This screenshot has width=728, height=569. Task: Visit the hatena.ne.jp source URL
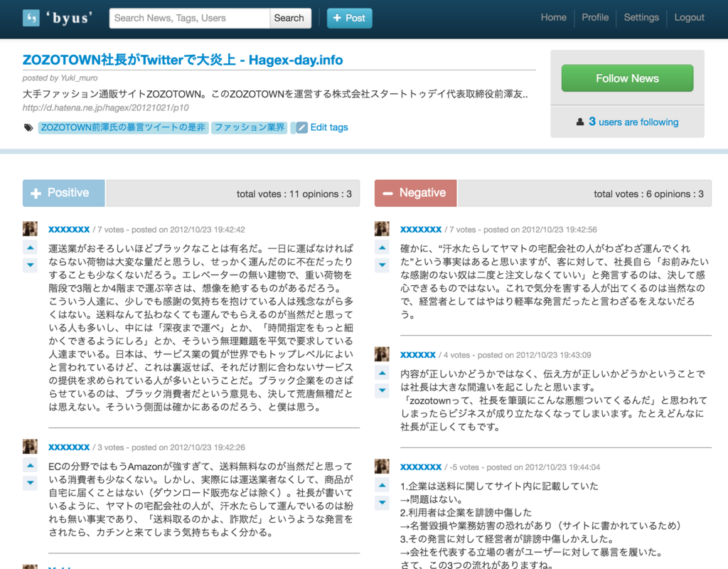(106, 107)
